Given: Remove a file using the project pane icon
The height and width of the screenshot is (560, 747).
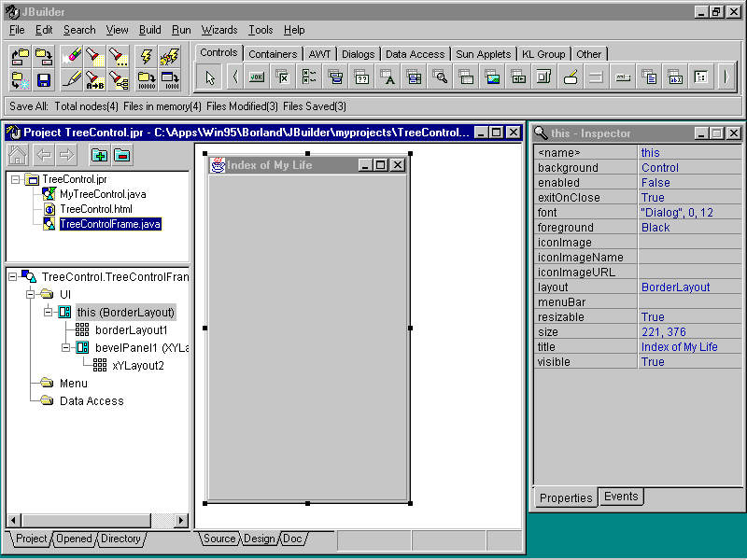Looking at the screenshot, I should click(121, 155).
